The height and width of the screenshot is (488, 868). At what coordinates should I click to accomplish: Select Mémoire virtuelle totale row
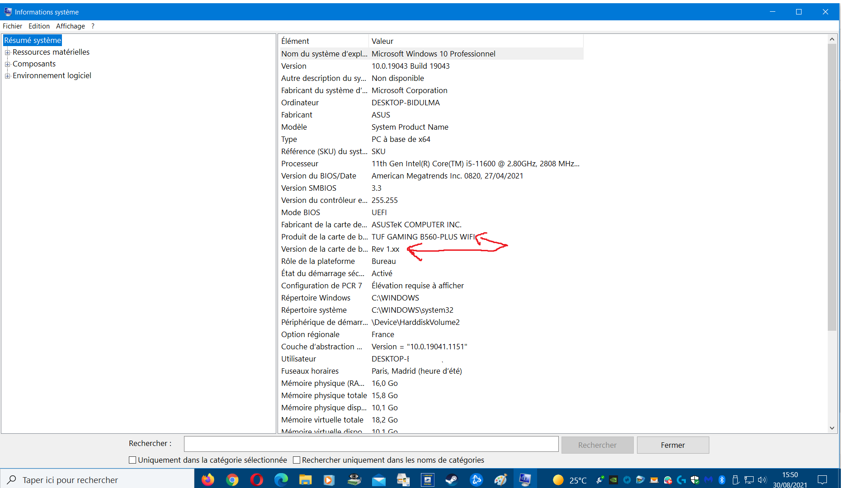click(x=431, y=420)
